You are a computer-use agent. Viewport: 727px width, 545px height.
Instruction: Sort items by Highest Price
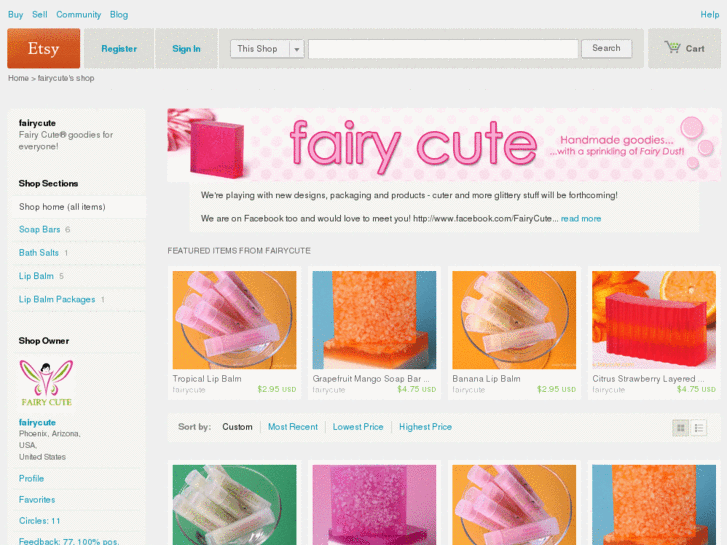[425, 427]
